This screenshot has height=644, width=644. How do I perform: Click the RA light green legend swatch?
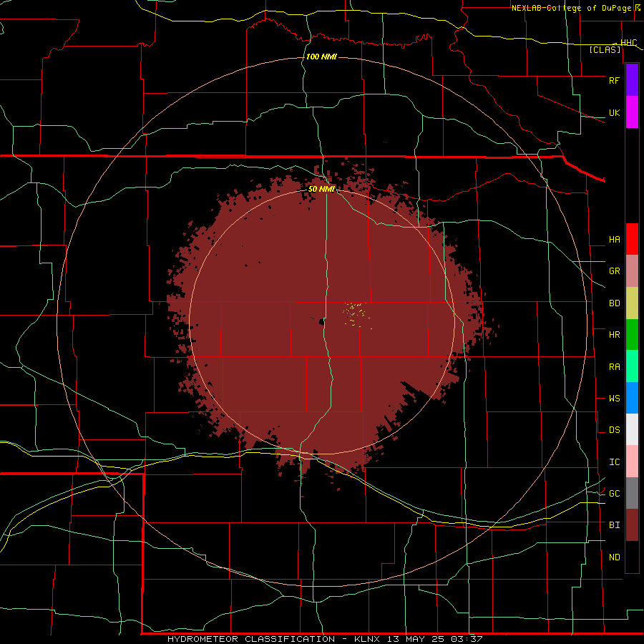pos(632,366)
